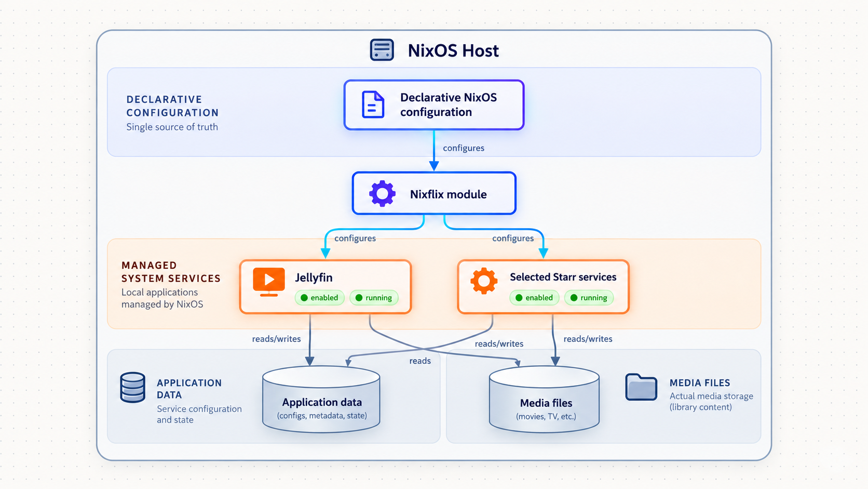Click the 'reads/writes' label under Jellyfin

pyautogui.click(x=276, y=339)
